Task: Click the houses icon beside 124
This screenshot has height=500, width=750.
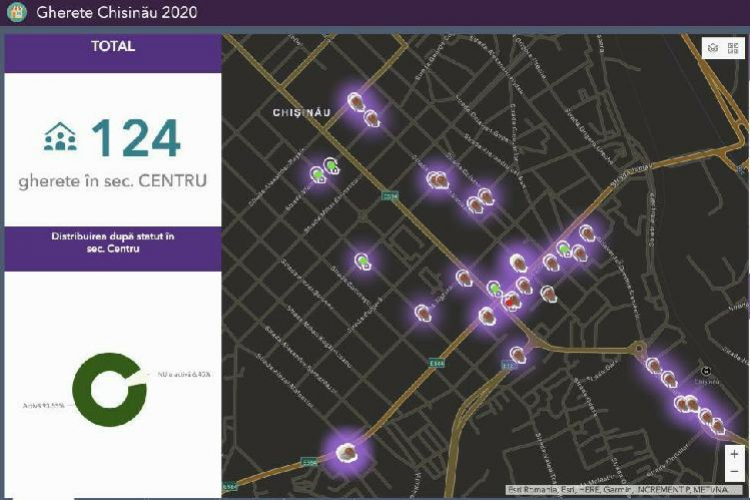Action: point(60,138)
